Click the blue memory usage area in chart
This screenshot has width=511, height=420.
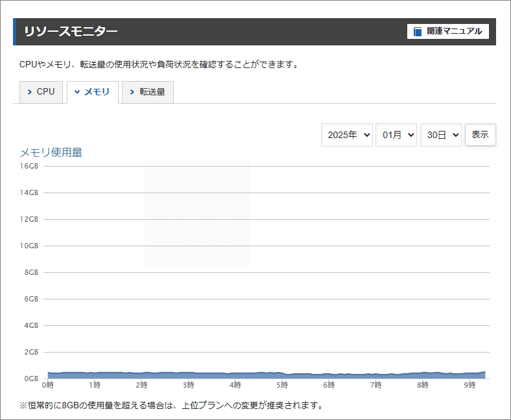[267, 376]
